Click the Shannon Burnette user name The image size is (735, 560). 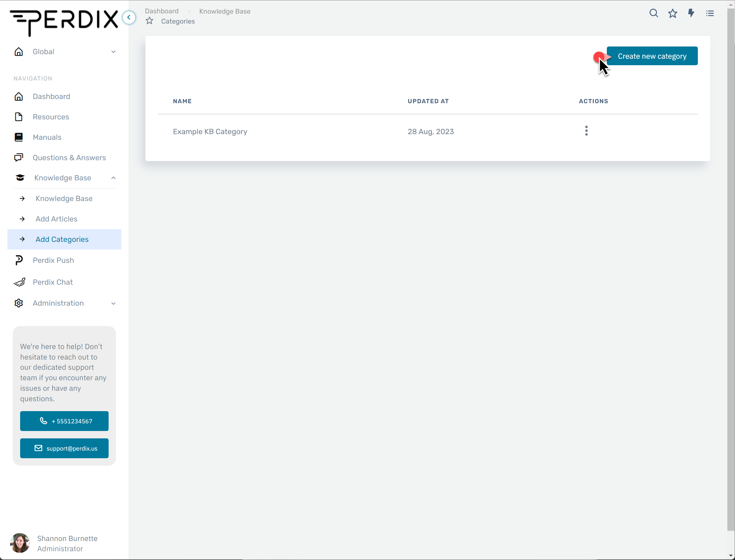(67, 538)
